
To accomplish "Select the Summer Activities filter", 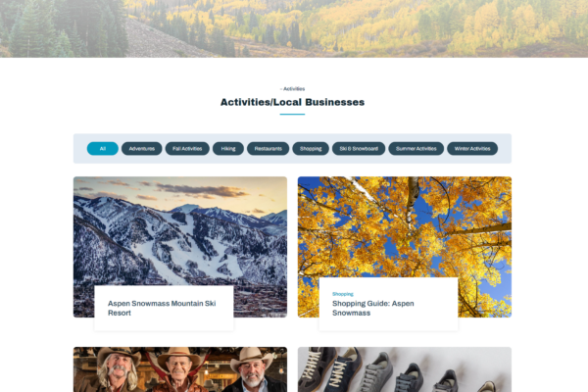I will (x=416, y=149).
